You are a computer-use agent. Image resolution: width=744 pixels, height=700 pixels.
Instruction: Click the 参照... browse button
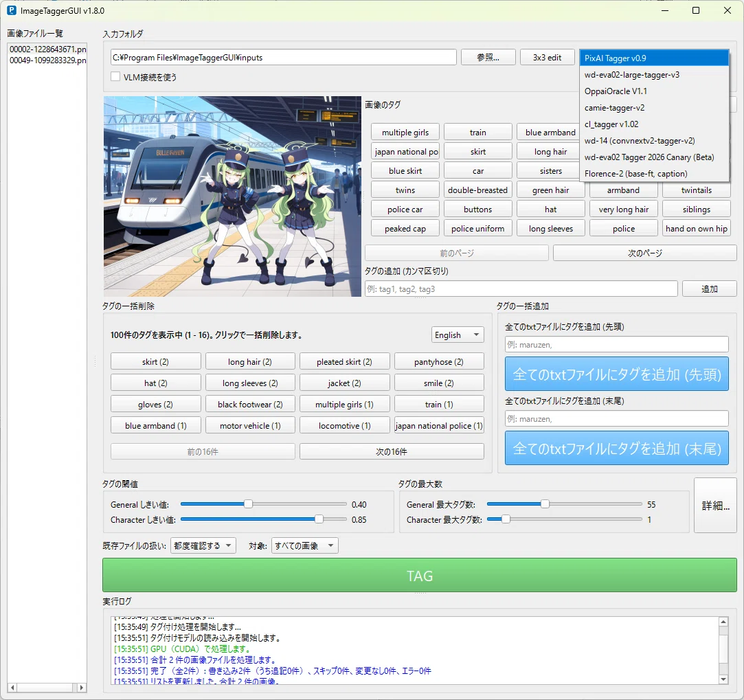(x=488, y=58)
